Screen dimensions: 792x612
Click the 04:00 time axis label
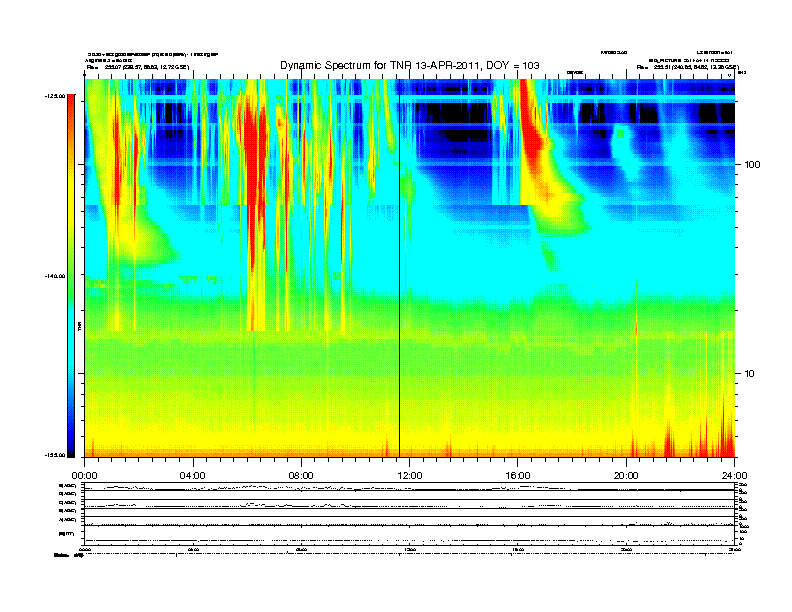193,476
